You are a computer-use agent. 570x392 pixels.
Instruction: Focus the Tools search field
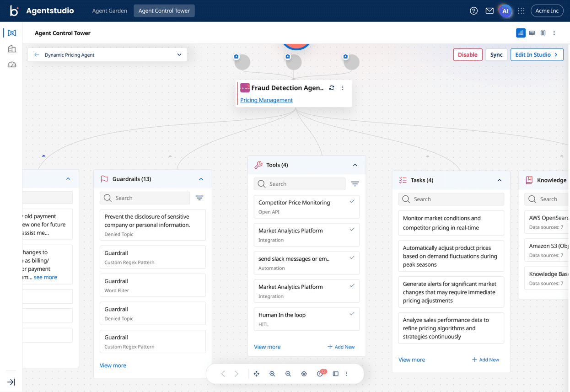click(300, 184)
